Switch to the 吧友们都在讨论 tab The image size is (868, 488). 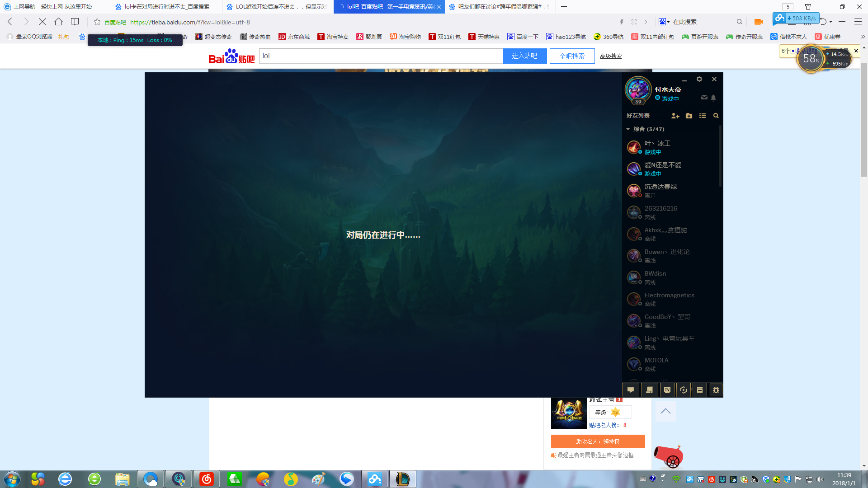click(500, 7)
